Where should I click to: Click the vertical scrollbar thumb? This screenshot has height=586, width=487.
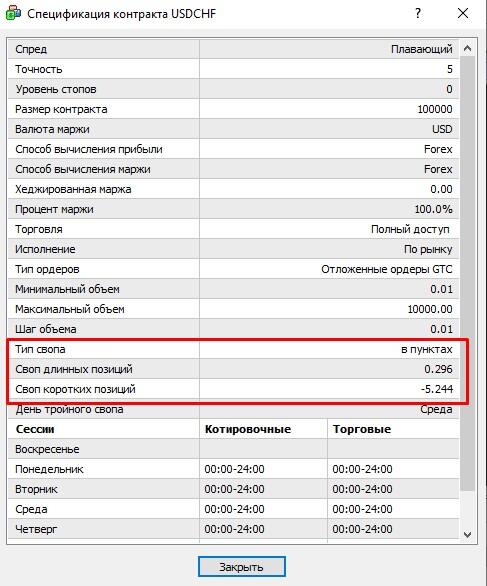[467, 273]
